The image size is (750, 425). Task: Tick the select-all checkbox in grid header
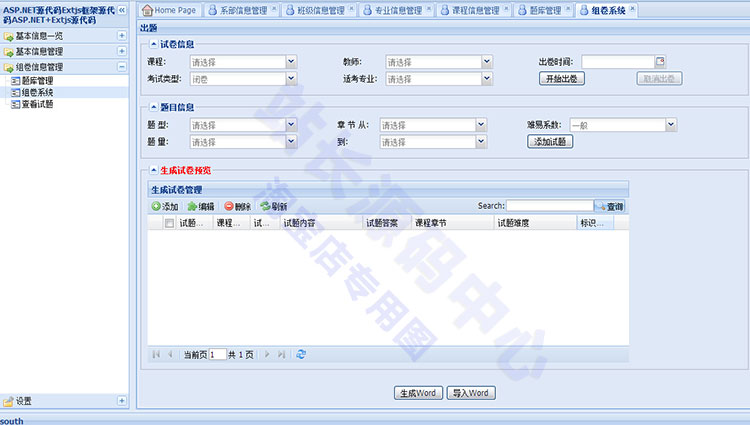169,223
